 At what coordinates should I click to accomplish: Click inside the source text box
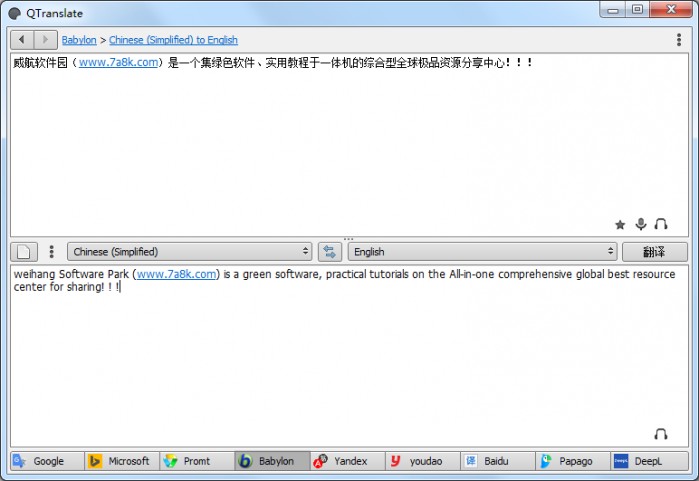[349, 145]
